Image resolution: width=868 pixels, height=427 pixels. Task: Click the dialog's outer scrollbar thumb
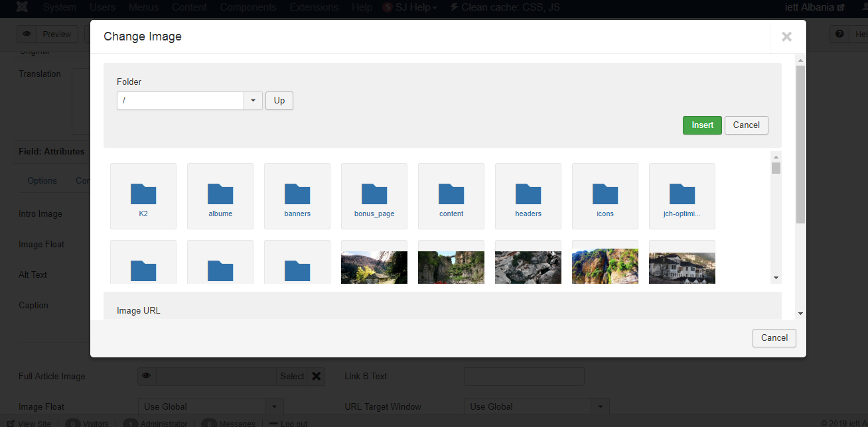tap(800, 144)
